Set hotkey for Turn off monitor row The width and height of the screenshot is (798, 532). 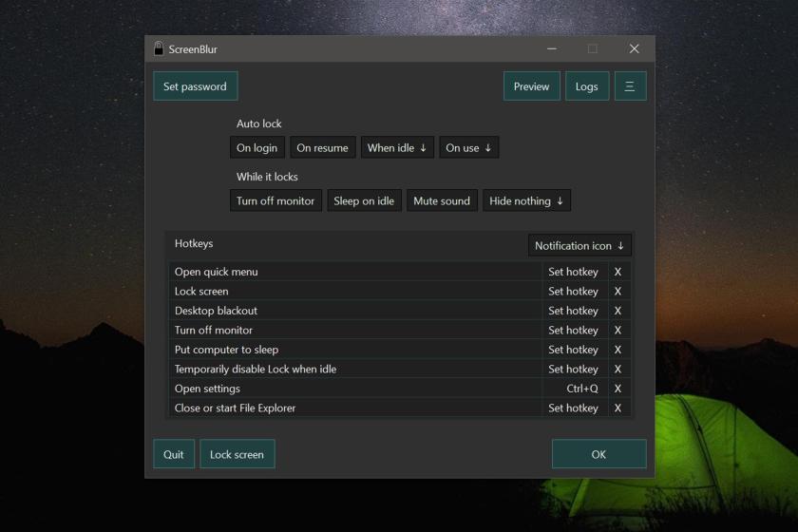573,330
